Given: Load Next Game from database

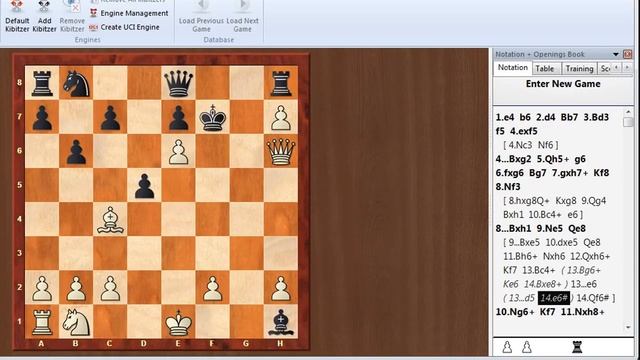Looking at the screenshot, I should [242, 16].
